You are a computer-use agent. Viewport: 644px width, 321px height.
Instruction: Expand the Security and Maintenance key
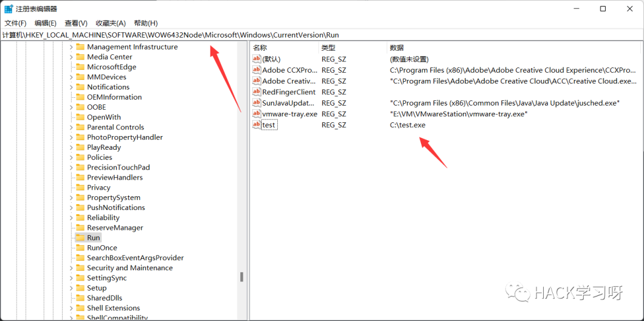pyautogui.click(x=71, y=268)
